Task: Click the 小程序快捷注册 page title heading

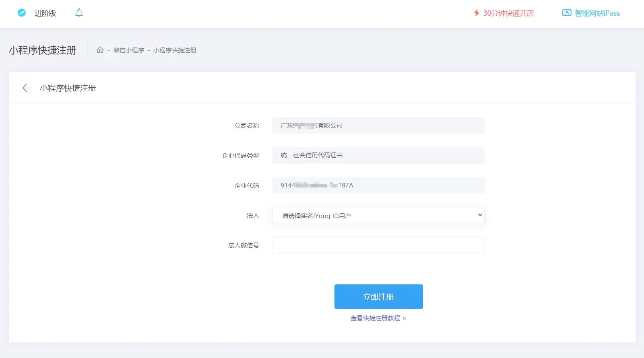Action: pyautogui.click(x=43, y=50)
